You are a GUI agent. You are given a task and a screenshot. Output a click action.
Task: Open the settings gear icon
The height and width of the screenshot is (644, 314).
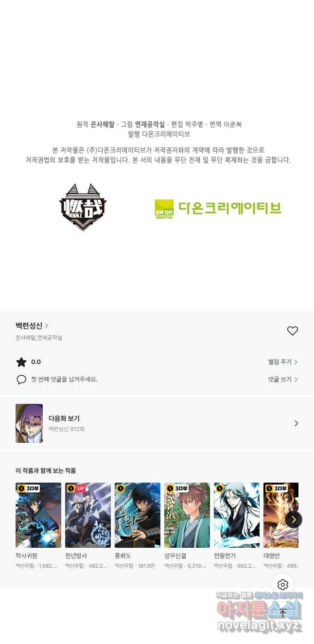point(283,585)
